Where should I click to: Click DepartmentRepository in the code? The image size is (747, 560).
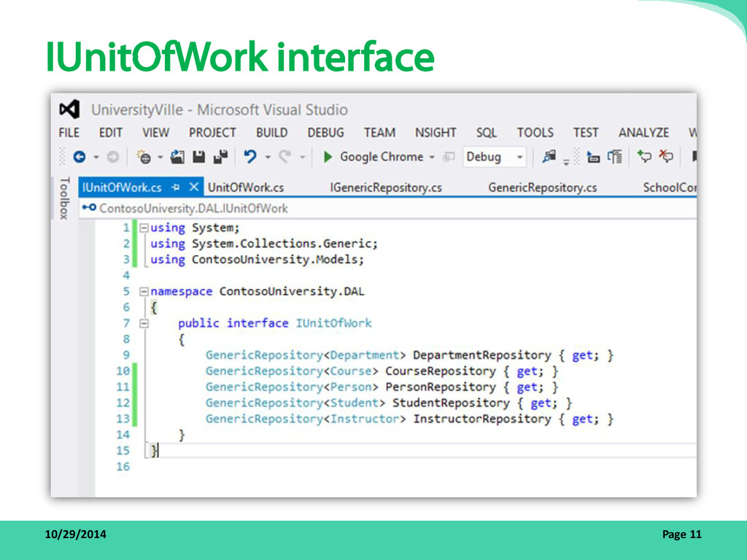coord(481,355)
